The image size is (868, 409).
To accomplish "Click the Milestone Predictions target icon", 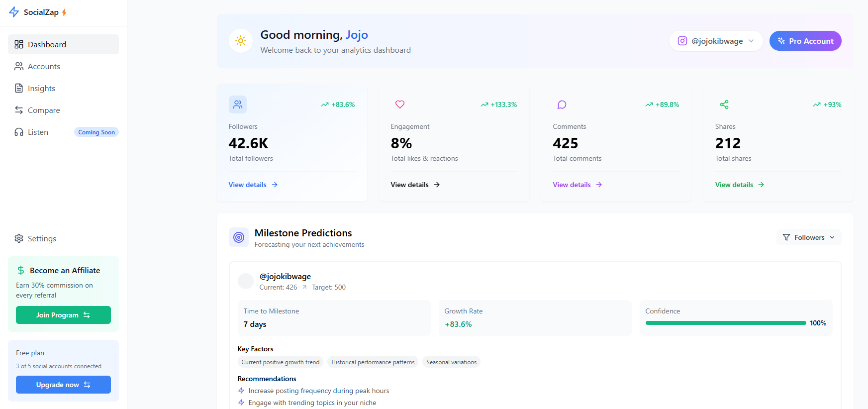I will coord(239,237).
